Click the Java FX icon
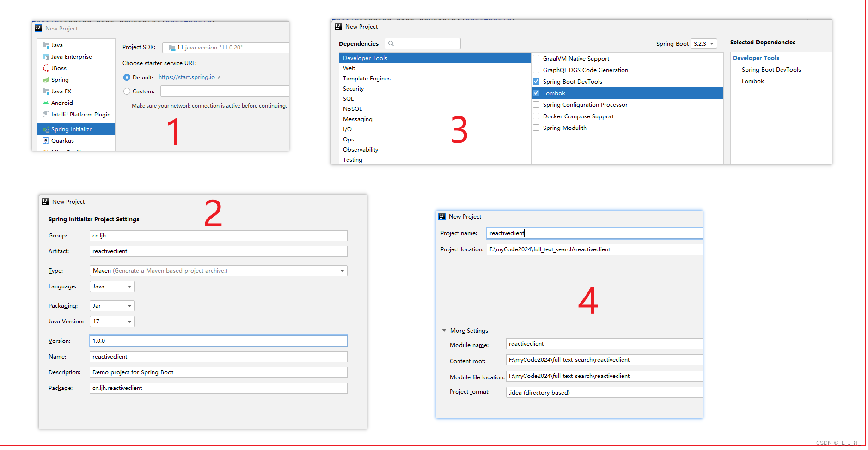This screenshot has height=450, width=868. (46, 91)
